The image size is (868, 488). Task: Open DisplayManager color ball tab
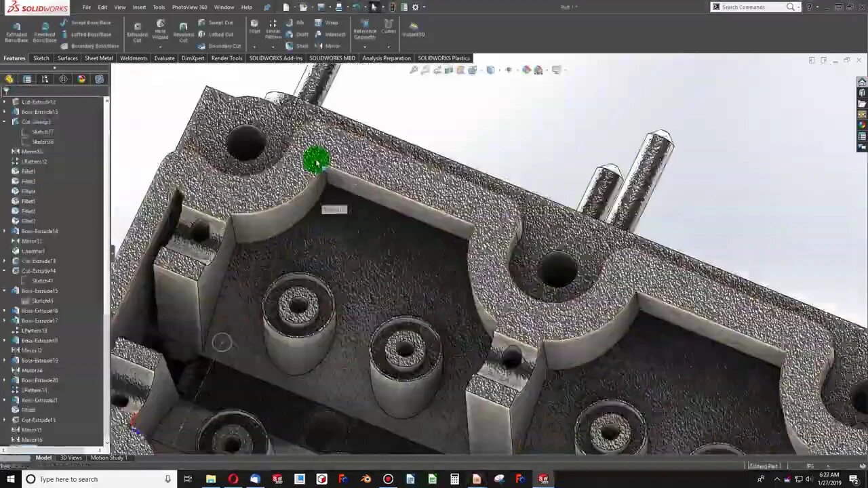pyautogui.click(x=81, y=79)
